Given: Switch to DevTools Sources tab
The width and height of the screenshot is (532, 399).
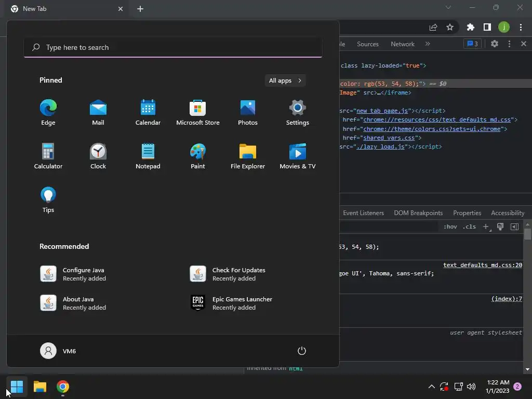Looking at the screenshot, I should (x=367, y=44).
